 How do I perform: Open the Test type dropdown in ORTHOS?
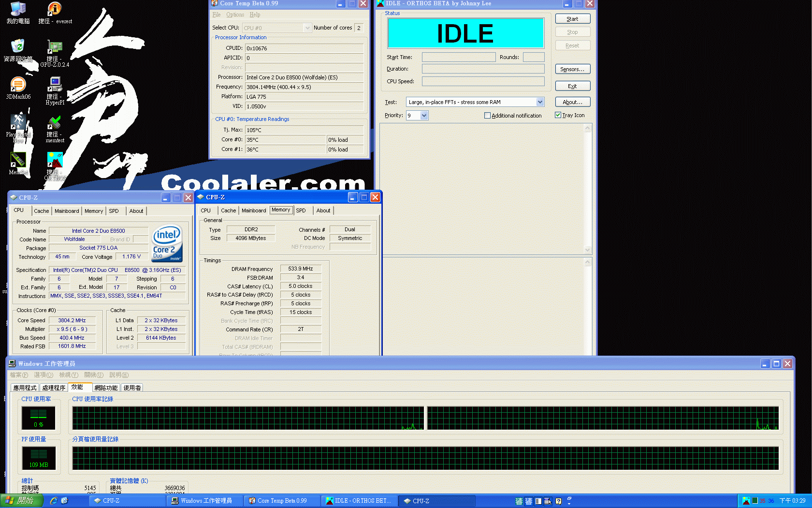tap(540, 102)
